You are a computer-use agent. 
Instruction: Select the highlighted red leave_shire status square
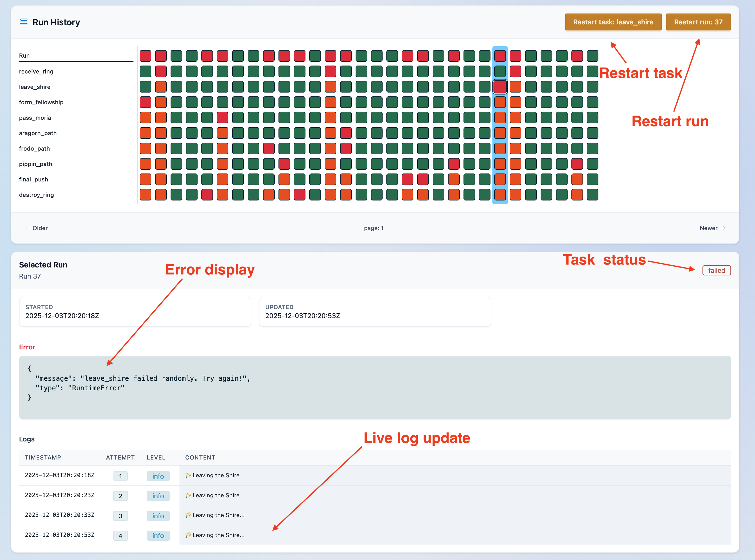point(500,87)
